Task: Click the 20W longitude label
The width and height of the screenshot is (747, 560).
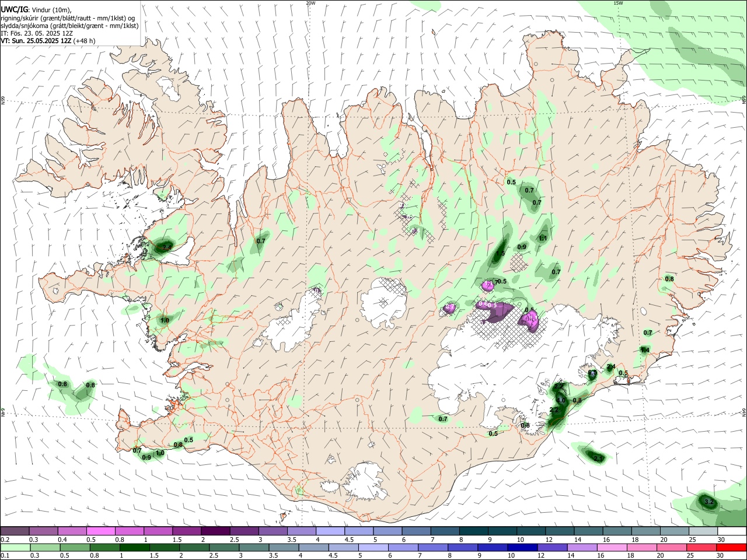Action: (x=310, y=3)
